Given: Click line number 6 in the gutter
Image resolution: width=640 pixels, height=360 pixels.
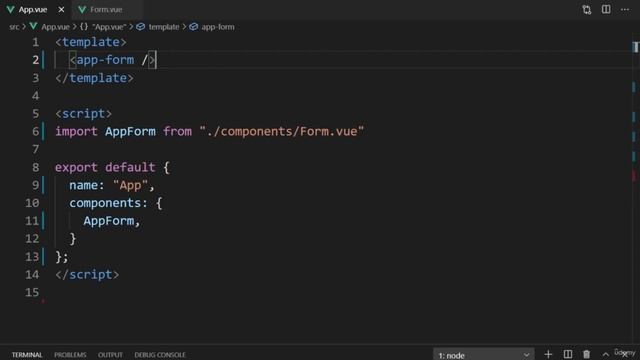Looking at the screenshot, I should (x=36, y=131).
